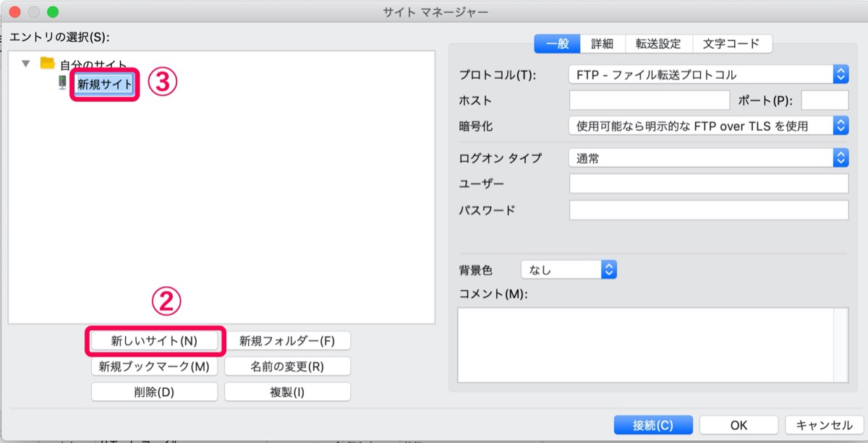The height and width of the screenshot is (443, 868).
Task: Focus the パスワード input field
Action: (709, 210)
